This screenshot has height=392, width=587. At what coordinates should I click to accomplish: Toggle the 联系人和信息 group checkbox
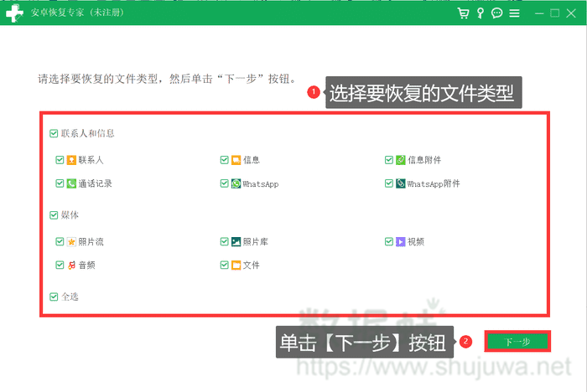tap(54, 133)
